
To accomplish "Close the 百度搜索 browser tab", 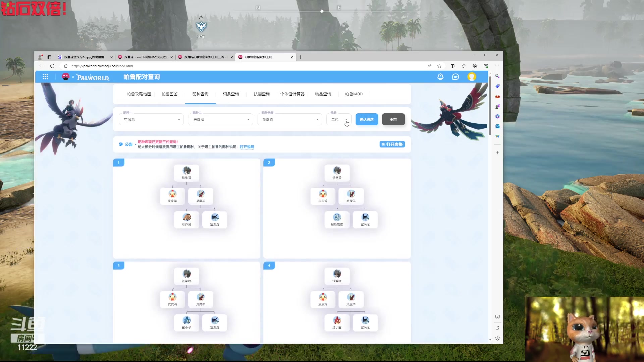I will [x=112, y=57].
